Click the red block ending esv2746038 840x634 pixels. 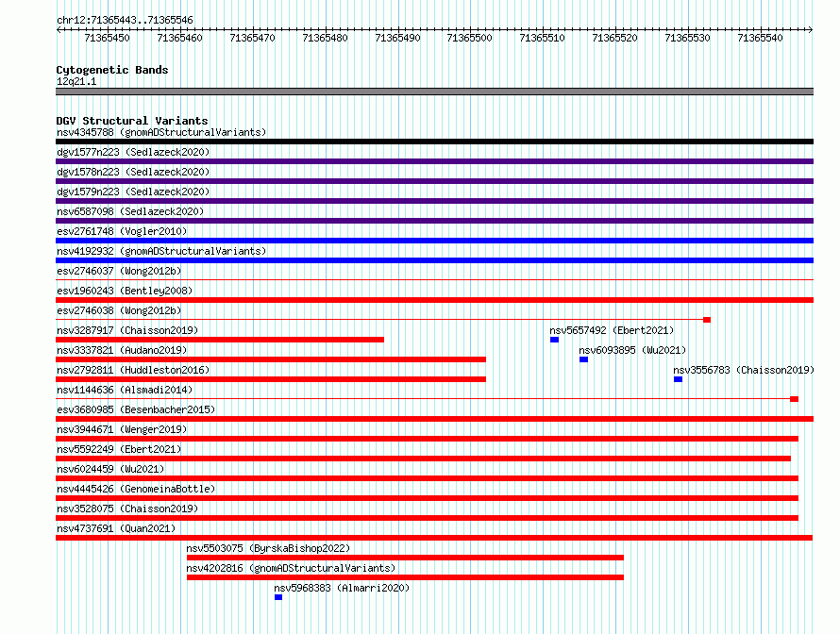coord(707,320)
